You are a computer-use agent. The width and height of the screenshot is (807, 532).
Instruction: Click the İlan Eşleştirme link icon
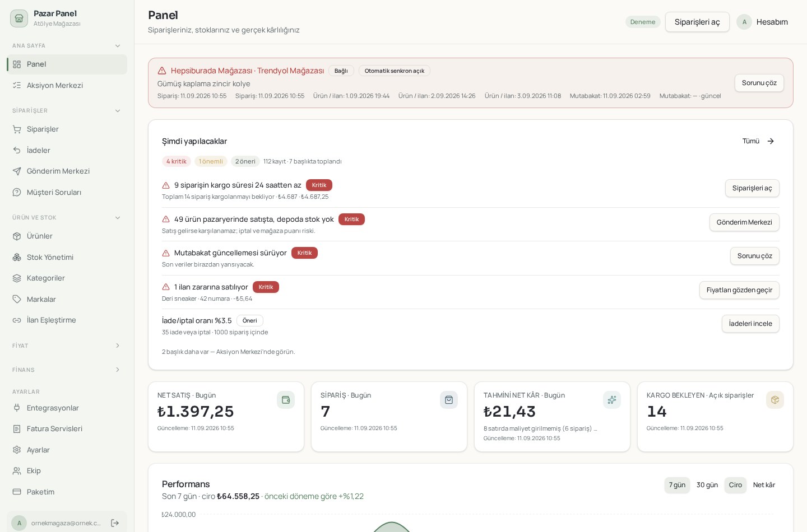point(17,320)
